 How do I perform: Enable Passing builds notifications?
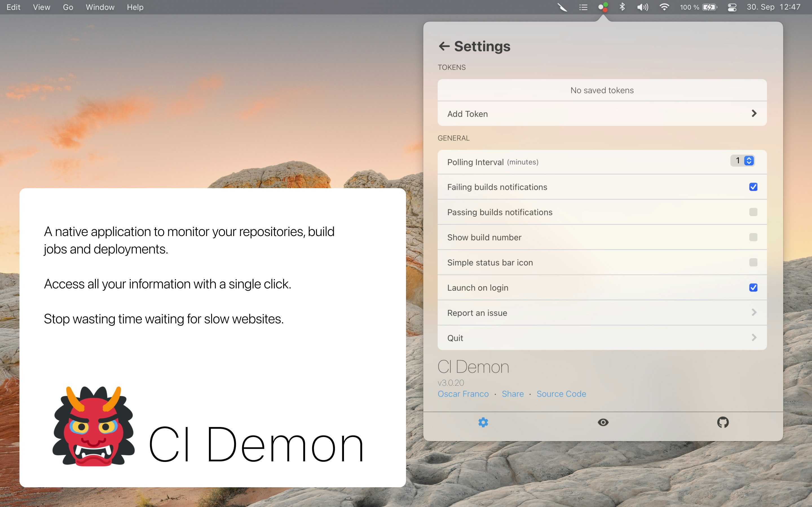point(753,212)
